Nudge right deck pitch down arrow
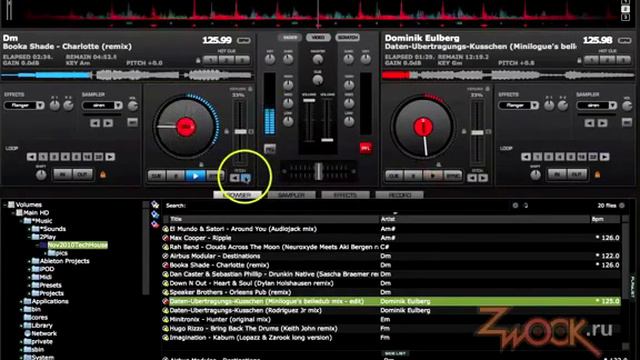Viewport: 640px width, 360px height. coord(472,178)
